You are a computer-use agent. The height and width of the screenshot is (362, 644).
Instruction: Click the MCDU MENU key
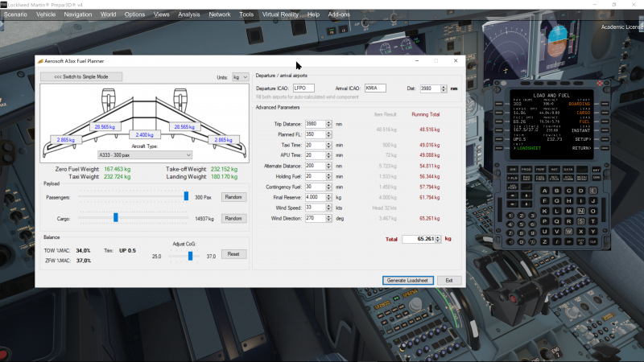pos(582,178)
